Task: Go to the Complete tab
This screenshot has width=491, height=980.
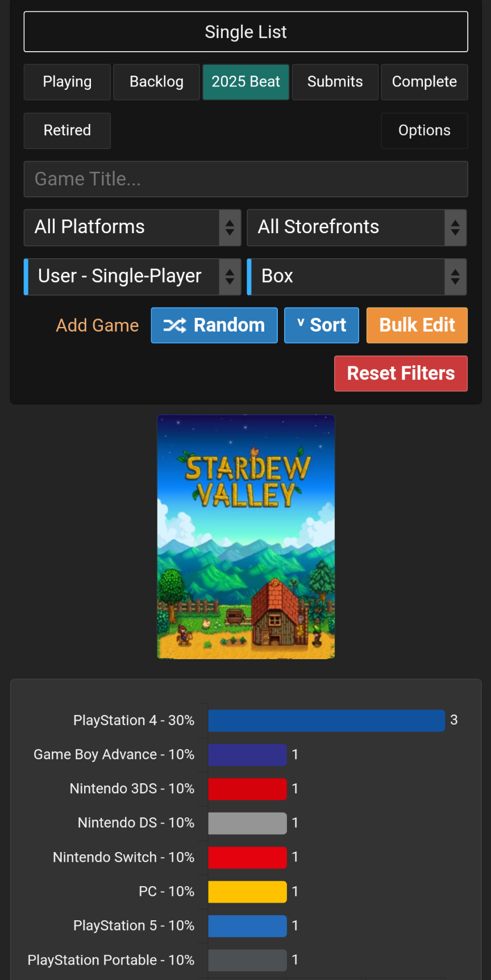Action: coord(425,82)
